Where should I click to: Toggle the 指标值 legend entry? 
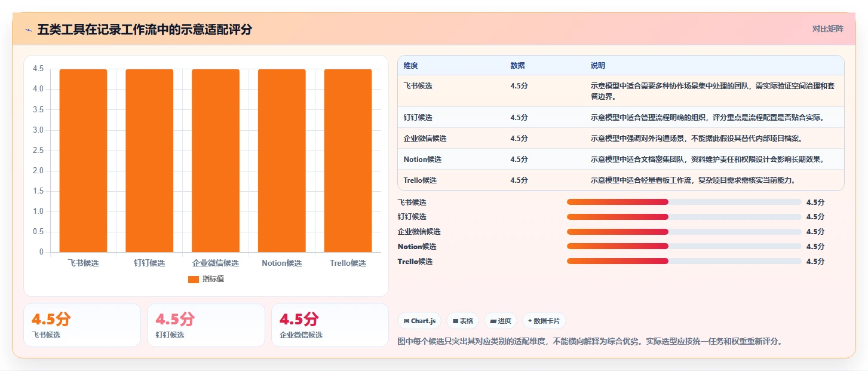point(206,279)
